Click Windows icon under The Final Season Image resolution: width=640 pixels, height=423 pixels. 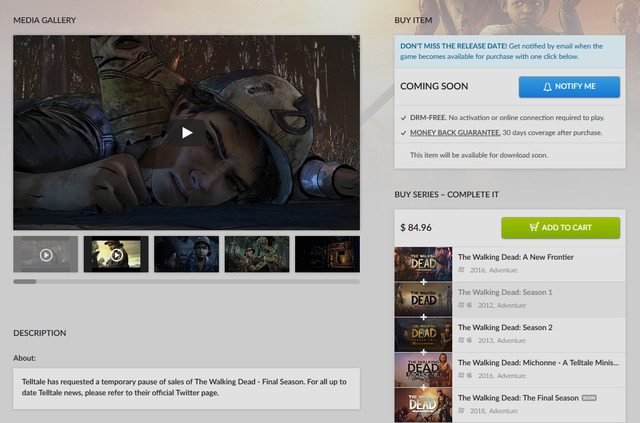point(461,410)
